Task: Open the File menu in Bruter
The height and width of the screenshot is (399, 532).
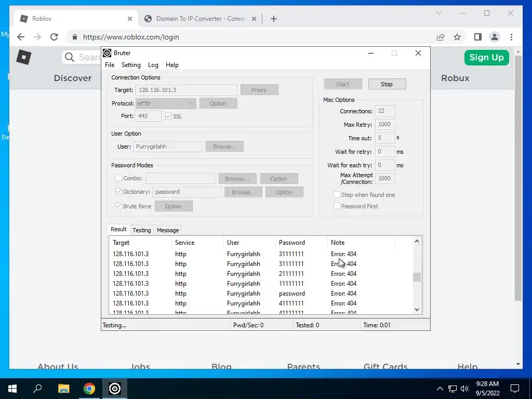Action: [110, 65]
